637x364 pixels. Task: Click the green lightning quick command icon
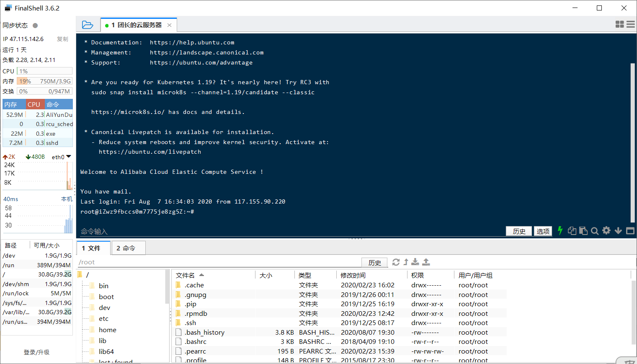click(560, 230)
